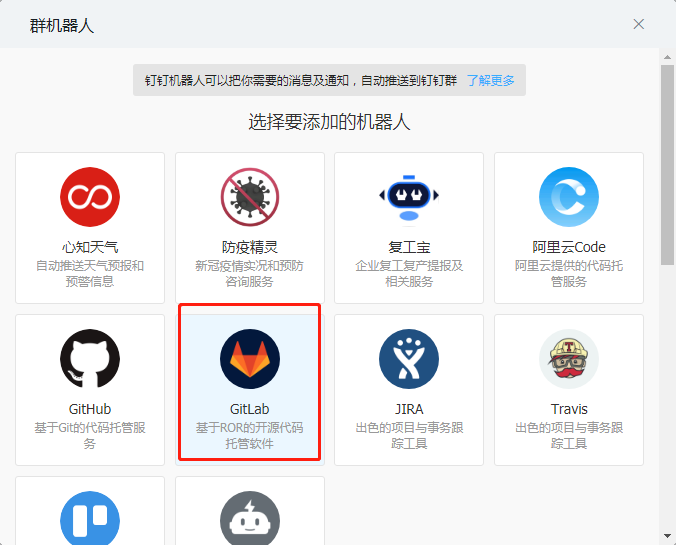The image size is (676, 545).
Task: Choose the JIRA logo icon
Action: pyautogui.click(x=409, y=359)
